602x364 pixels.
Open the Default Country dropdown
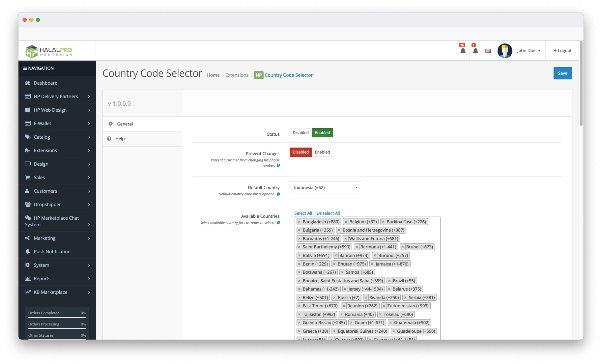coord(325,187)
